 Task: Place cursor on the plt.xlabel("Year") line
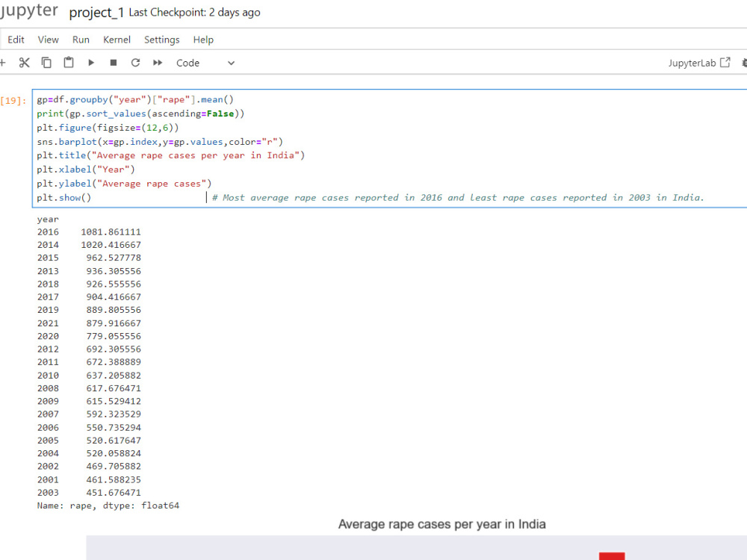click(86, 169)
